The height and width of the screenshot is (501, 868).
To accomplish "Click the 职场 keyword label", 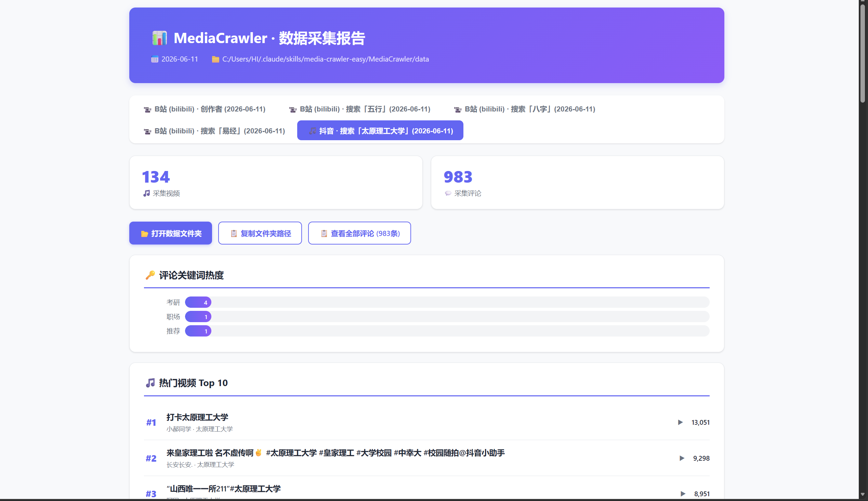I will coord(173,317).
